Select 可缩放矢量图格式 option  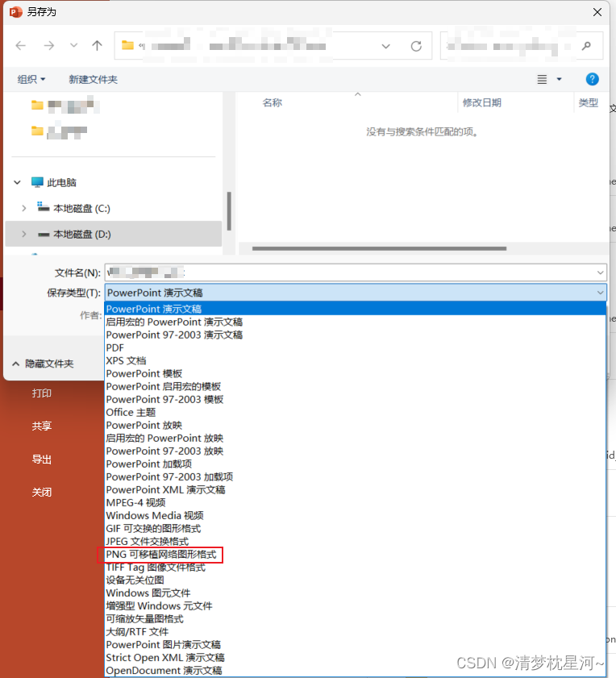(x=355, y=619)
